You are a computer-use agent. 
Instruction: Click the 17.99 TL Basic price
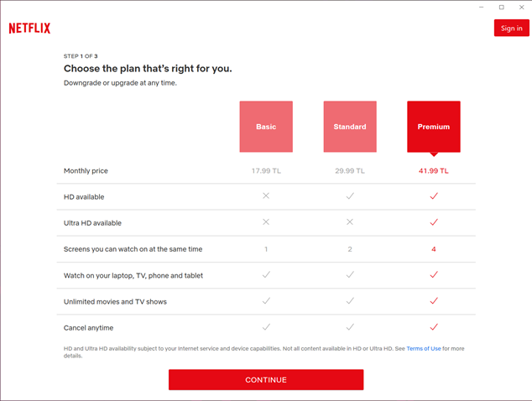pos(266,171)
